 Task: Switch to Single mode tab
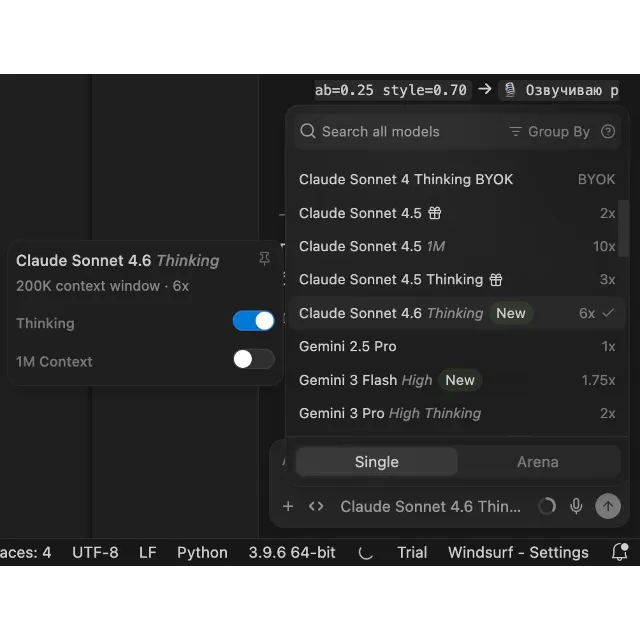(x=376, y=462)
